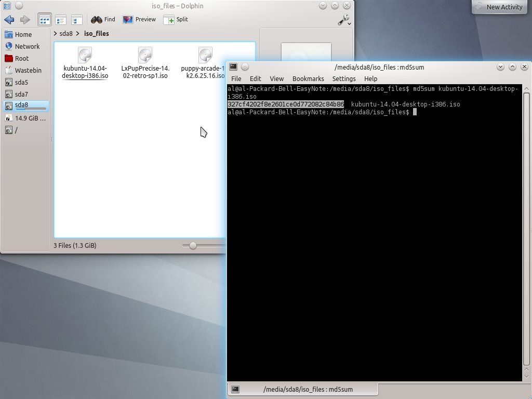Open the Konsole Help menu
This screenshot has height=399, width=532.
pyautogui.click(x=370, y=79)
